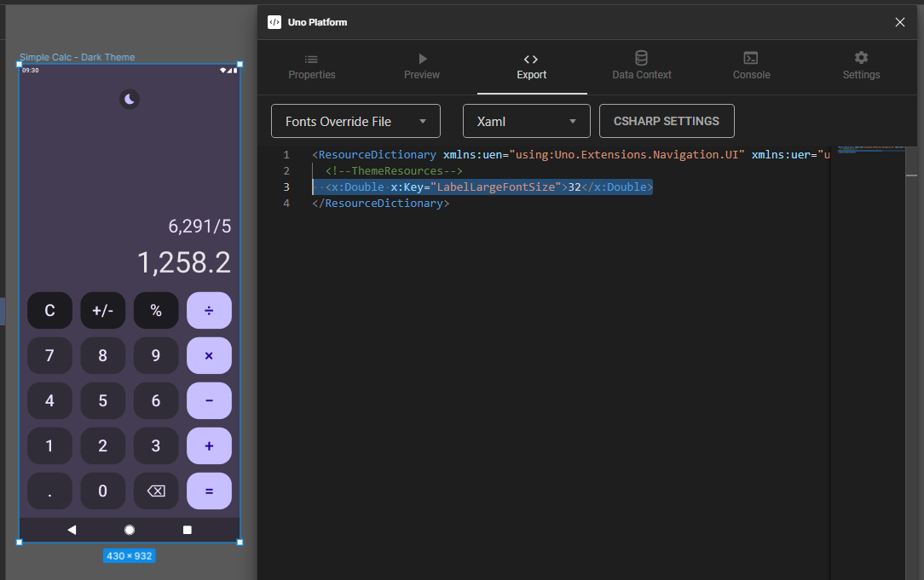Viewport: 924px width, 580px height.
Task: Open the Fonts Override File dropdown
Action: (355, 121)
